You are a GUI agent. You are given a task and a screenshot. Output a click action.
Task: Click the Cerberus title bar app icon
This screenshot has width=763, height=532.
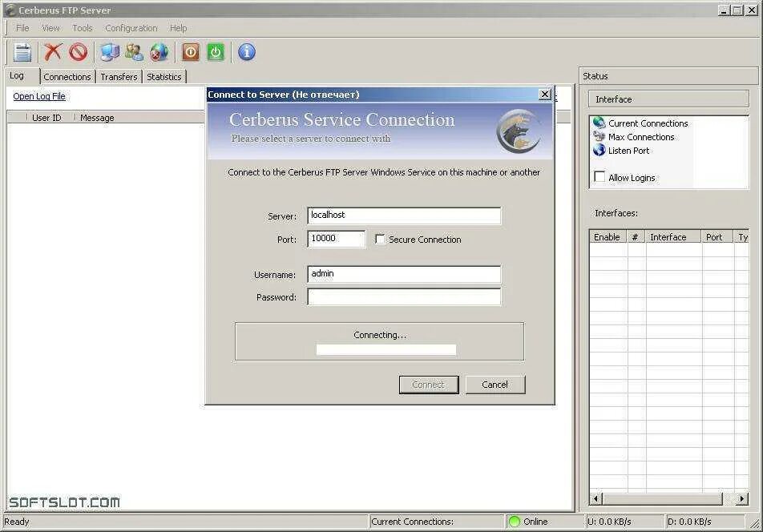(10, 10)
